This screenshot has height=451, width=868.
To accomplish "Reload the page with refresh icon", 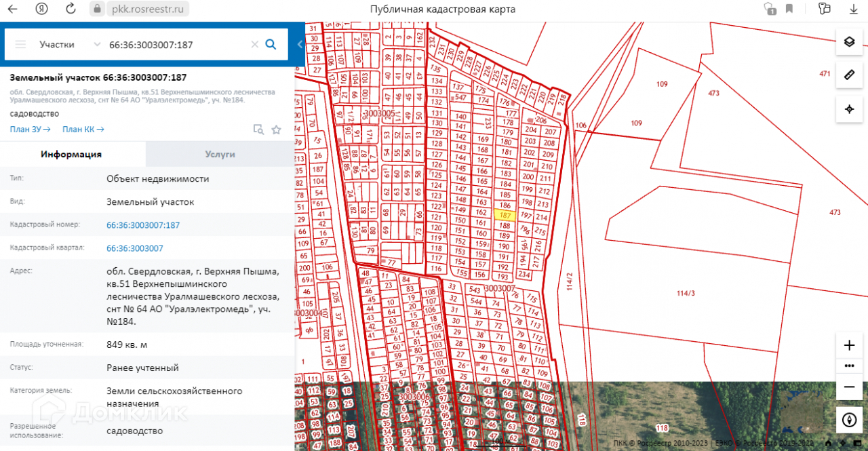I will click(71, 9).
